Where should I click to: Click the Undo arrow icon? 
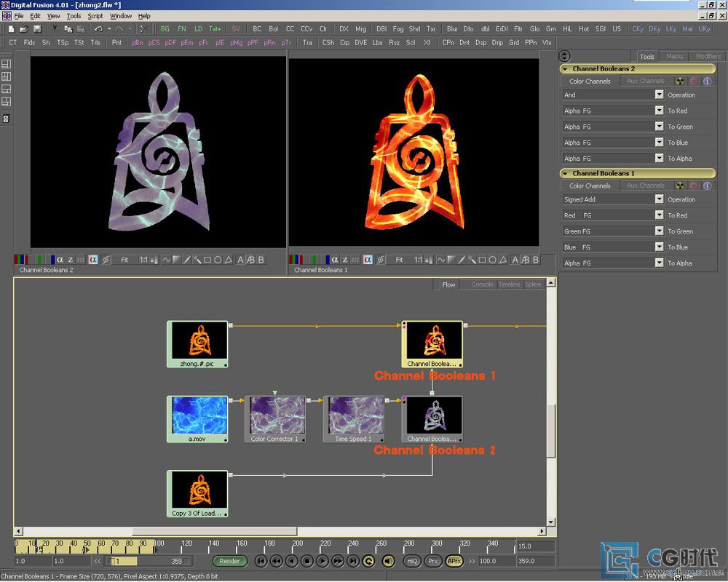coord(98,29)
